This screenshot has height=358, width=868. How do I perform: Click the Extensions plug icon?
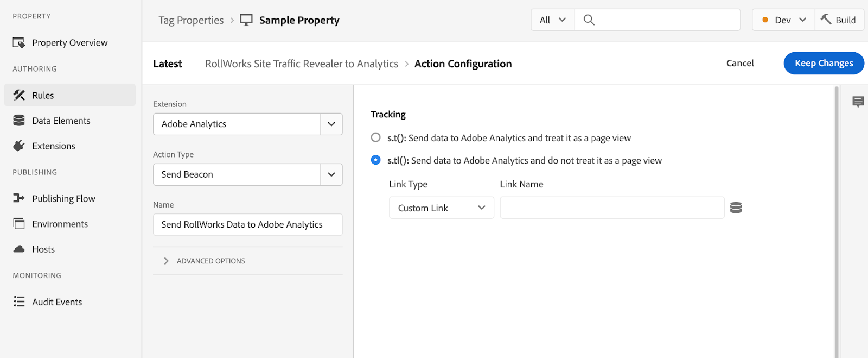click(19, 146)
